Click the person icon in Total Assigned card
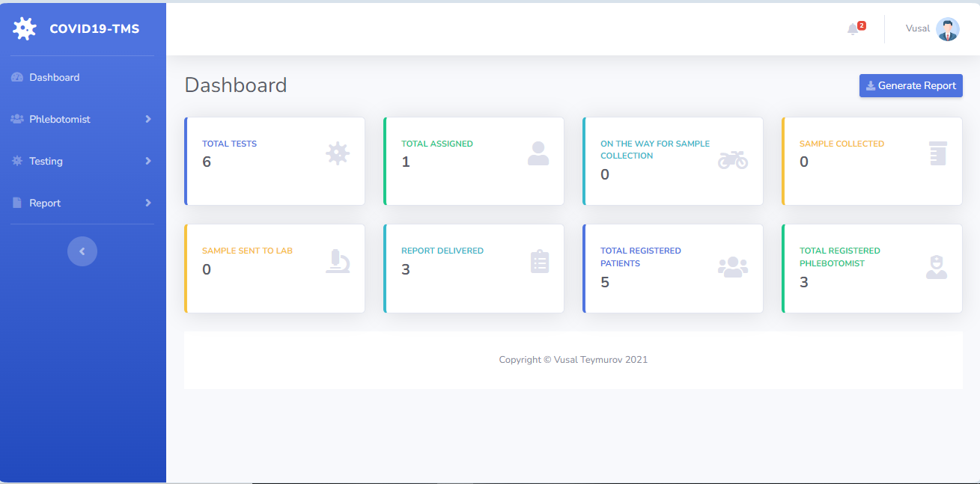This screenshot has height=484, width=980. (x=538, y=153)
